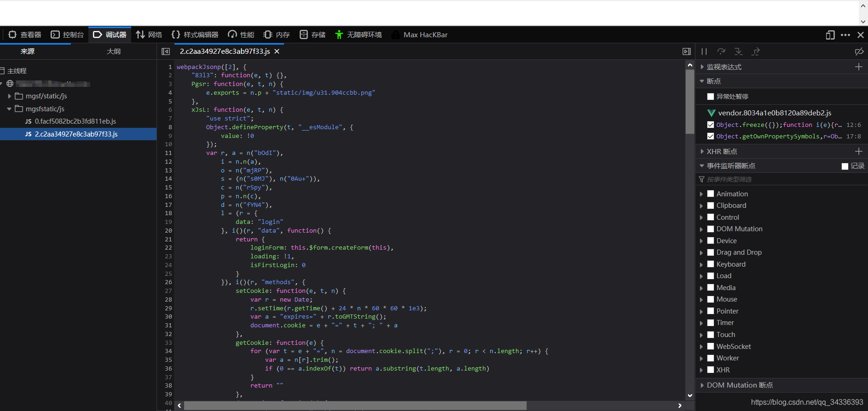Click the horizontal scrollbar left arrow
The height and width of the screenshot is (411, 868).
[179, 405]
